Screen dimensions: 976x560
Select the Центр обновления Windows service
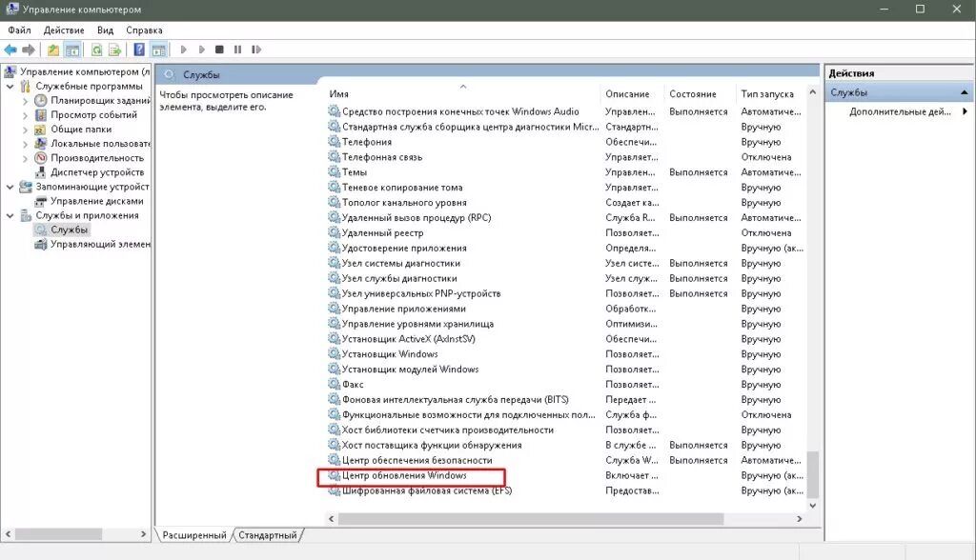[x=404, y=475]
